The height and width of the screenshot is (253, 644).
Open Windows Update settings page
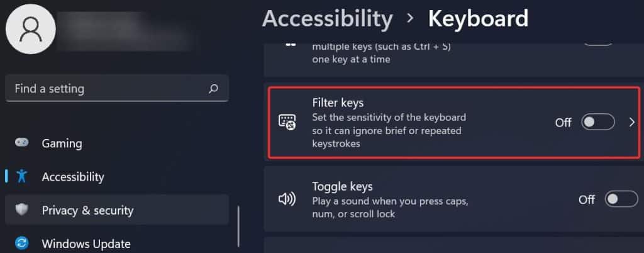click(86, 243)
